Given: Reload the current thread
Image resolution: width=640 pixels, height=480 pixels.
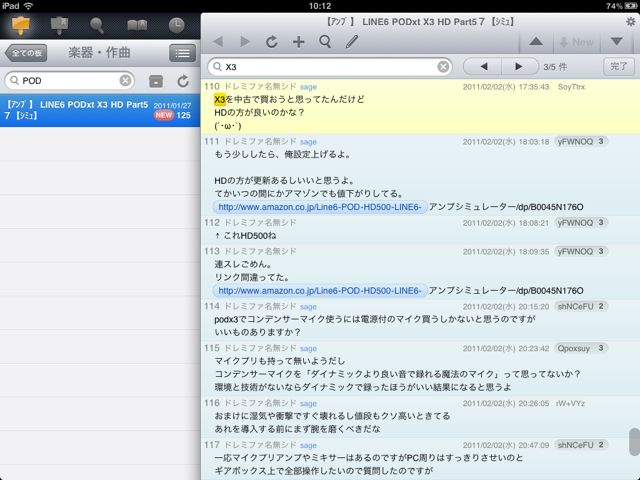Looking at the screenshot, I should click(x=272, y=42).
